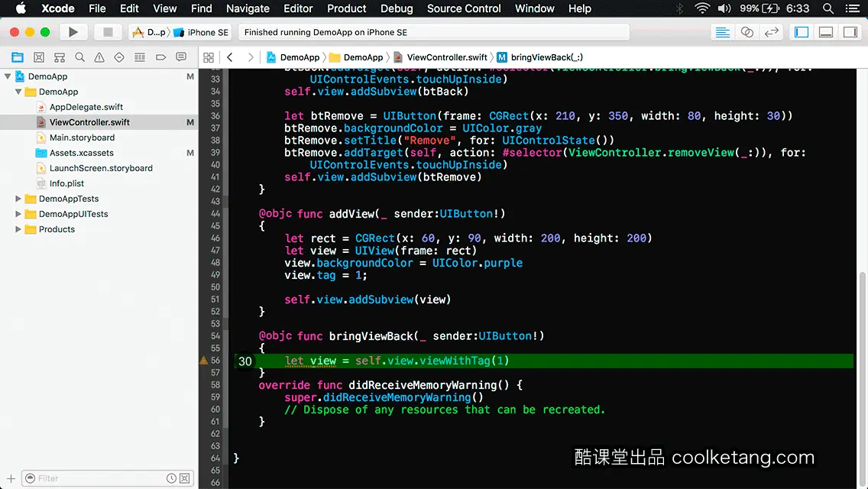Screen dimensions: 868x489
Task: Open Assets.xcassets
Action: coord(81,153)
